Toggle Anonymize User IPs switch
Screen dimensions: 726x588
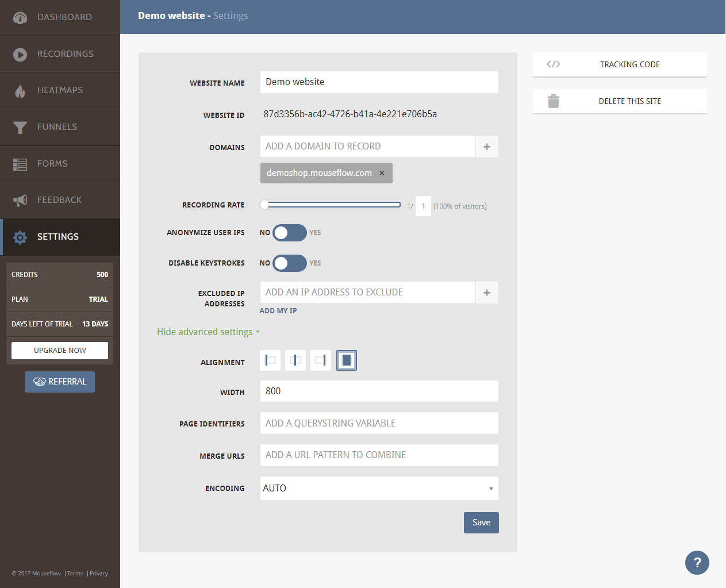(x=289, y=233)
